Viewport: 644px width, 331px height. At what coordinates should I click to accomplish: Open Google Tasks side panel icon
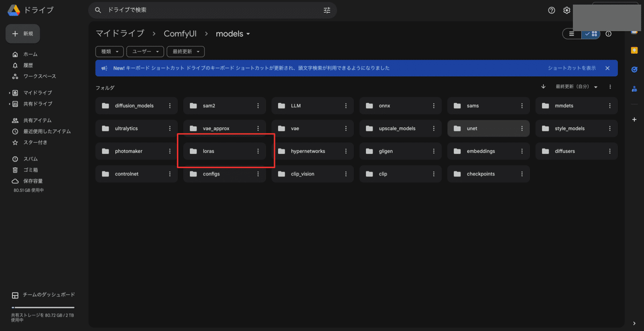pyautogui.click(x=634, y=69)
